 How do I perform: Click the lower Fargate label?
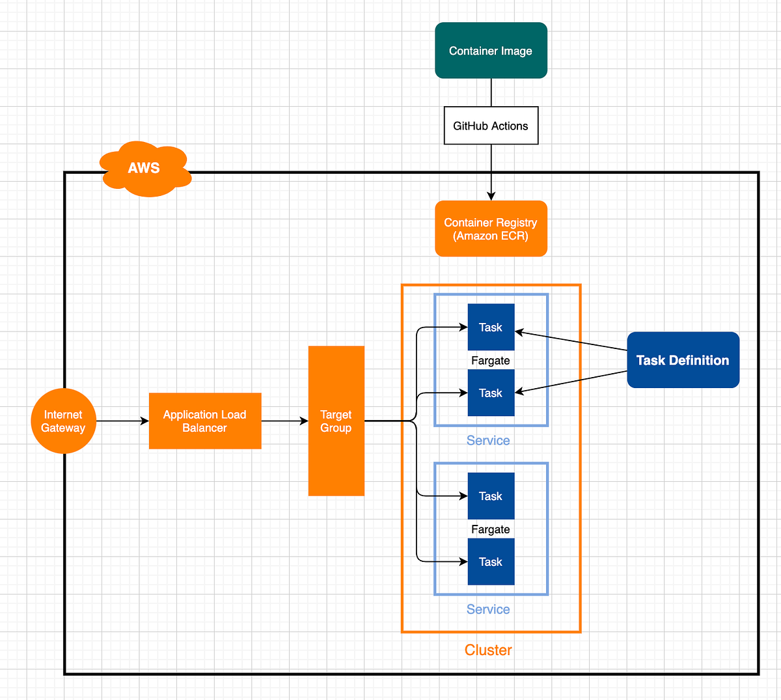coord(491,529)
